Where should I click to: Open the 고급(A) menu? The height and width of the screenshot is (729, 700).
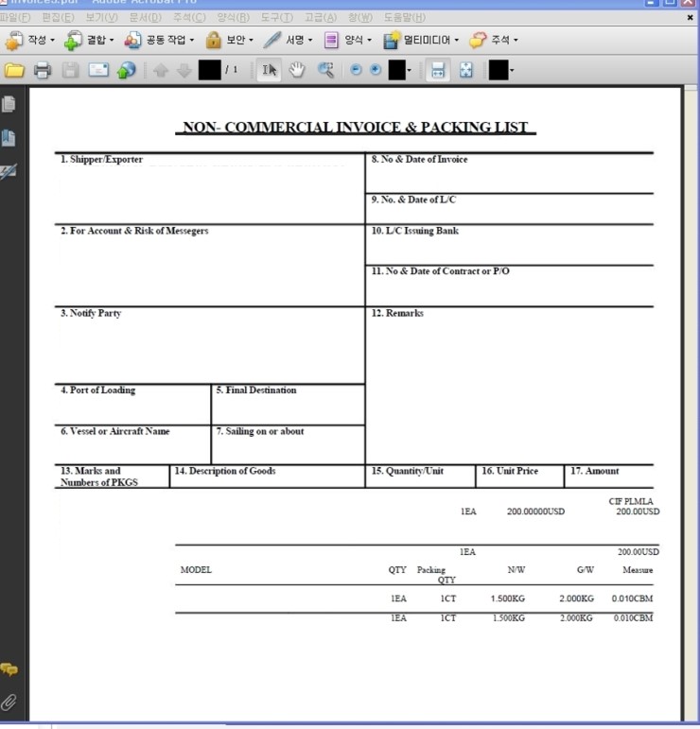[321, 18]
